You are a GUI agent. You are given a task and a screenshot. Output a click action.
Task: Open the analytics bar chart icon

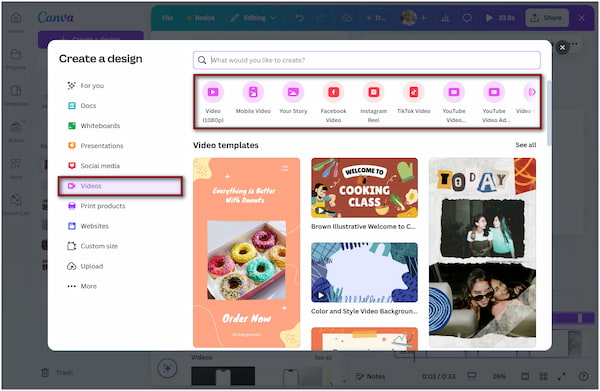(x=445, y=18)
